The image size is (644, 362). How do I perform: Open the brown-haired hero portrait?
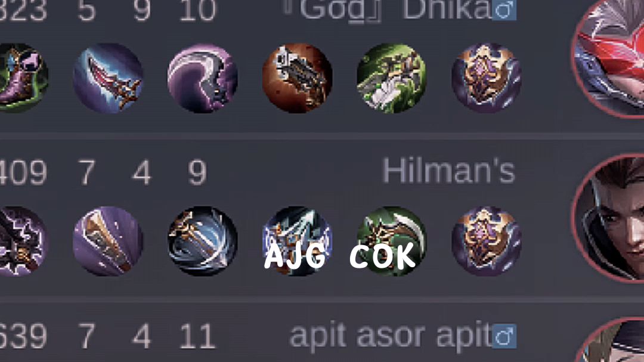pos(609,218)
